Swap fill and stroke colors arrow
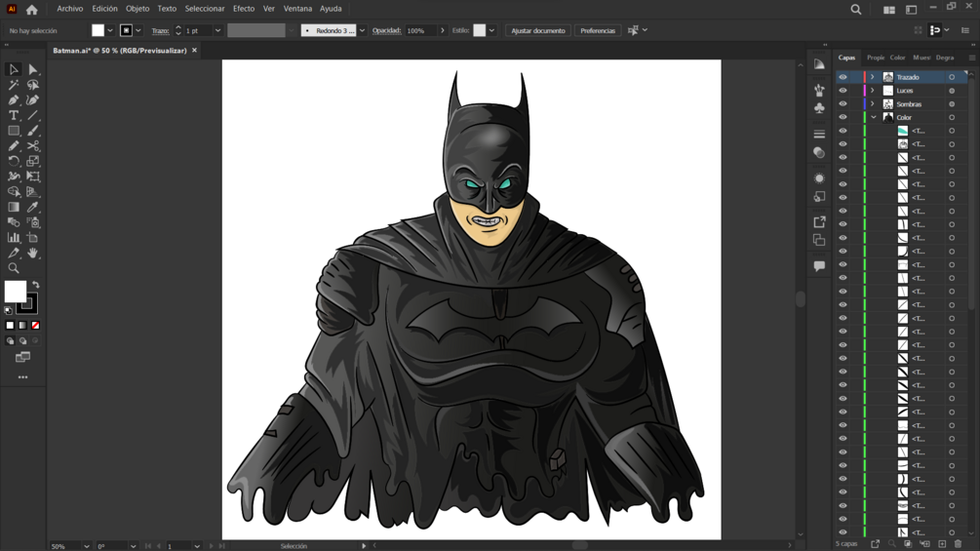The width and height of the screenshot is (980, 551). coord(35,285)
